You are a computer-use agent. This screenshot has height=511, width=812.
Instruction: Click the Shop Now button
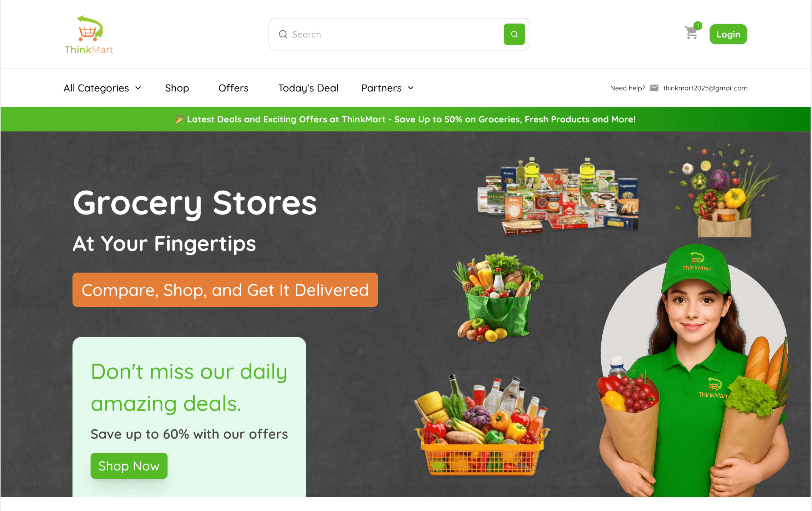point(129,466)
